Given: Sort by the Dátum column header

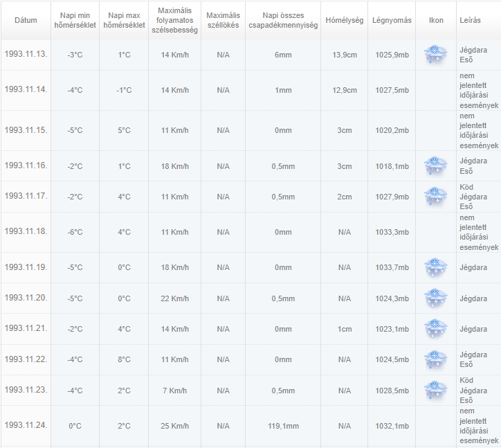Looking at the screenshot, I should click(26, 20).
